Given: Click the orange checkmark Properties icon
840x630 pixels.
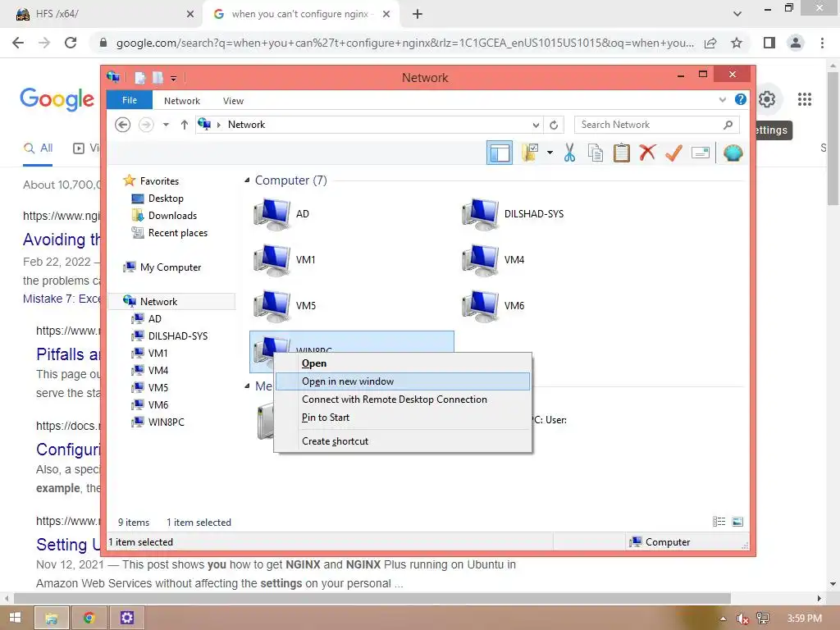Looking at the screenshot, I should pos(673,153).
